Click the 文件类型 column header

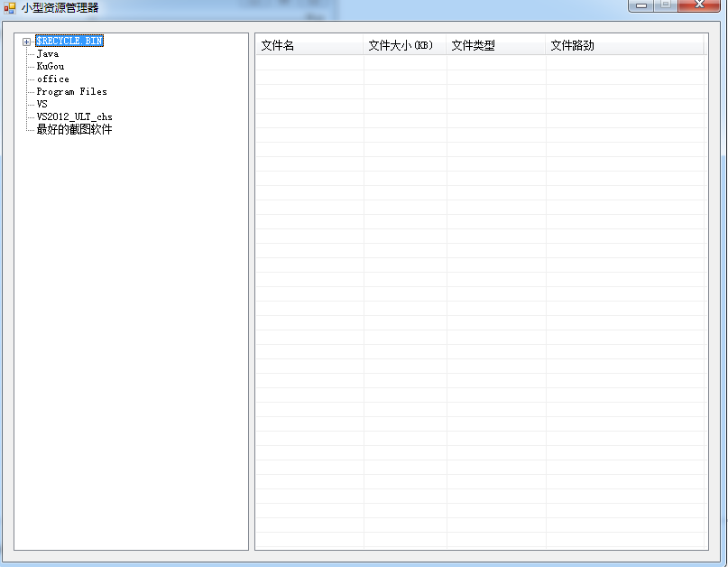point(495,45)
